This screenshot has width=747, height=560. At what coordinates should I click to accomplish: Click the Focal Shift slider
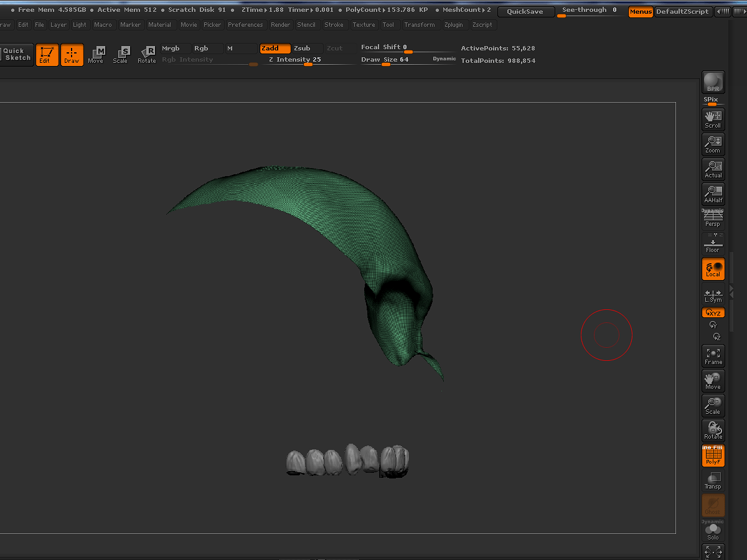click(x=407, y=49)
